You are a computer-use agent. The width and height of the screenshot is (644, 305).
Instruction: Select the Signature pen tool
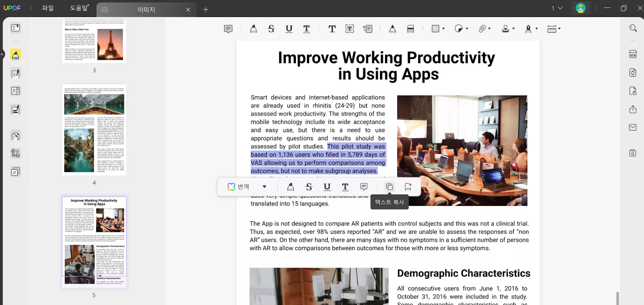(x=528, y=29)
